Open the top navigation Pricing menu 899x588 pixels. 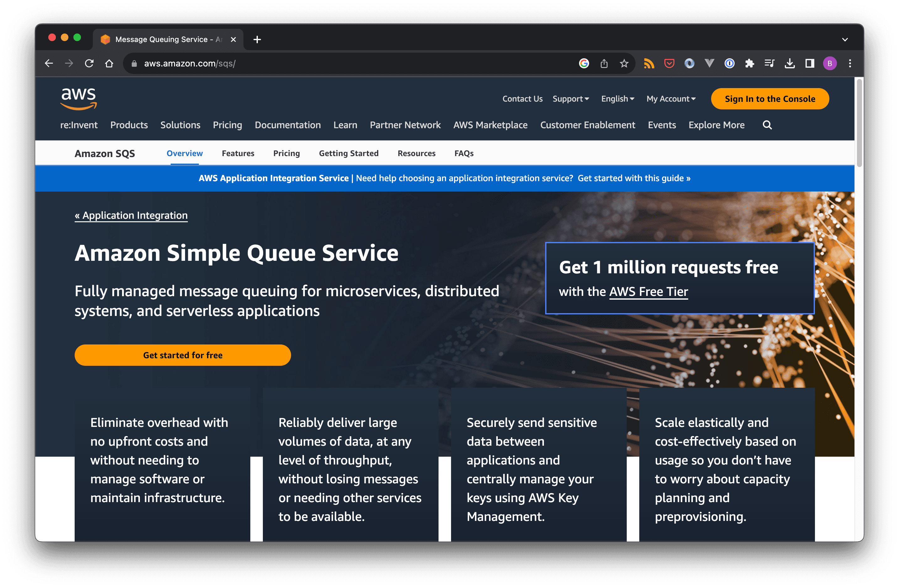[x=227, y=125]
